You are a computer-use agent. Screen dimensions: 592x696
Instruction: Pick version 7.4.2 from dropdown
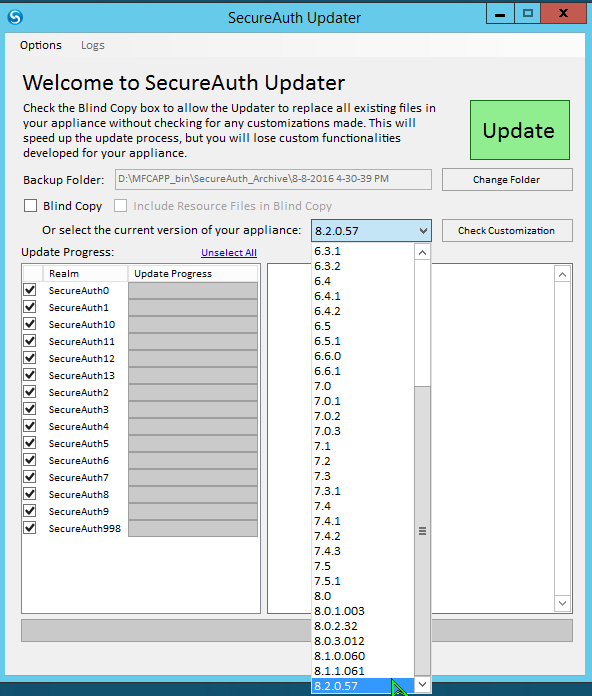[363, 536]
